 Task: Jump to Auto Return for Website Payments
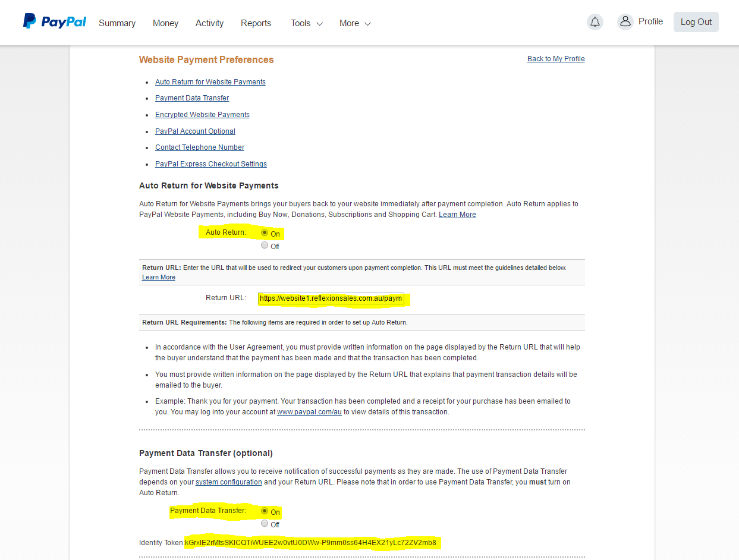210,82
